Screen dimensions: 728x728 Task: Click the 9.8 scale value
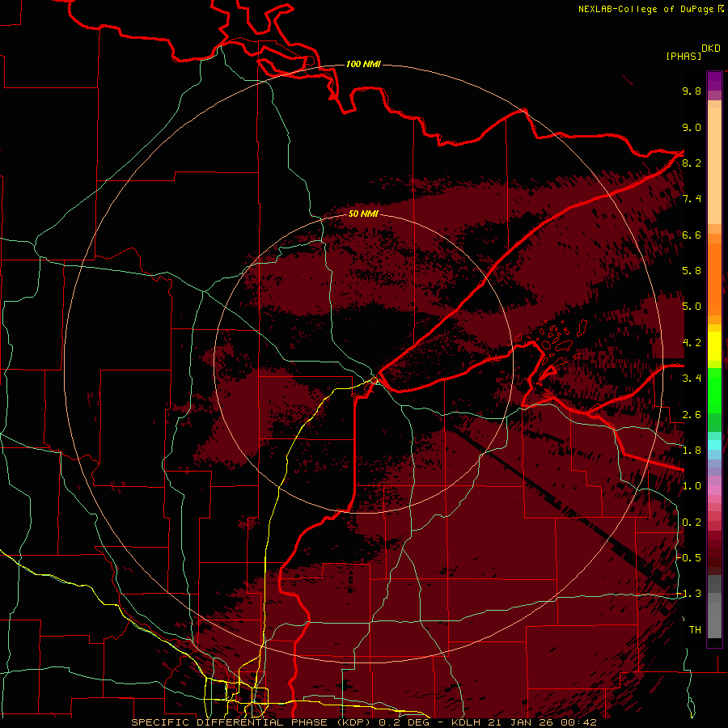click(692, 91)
